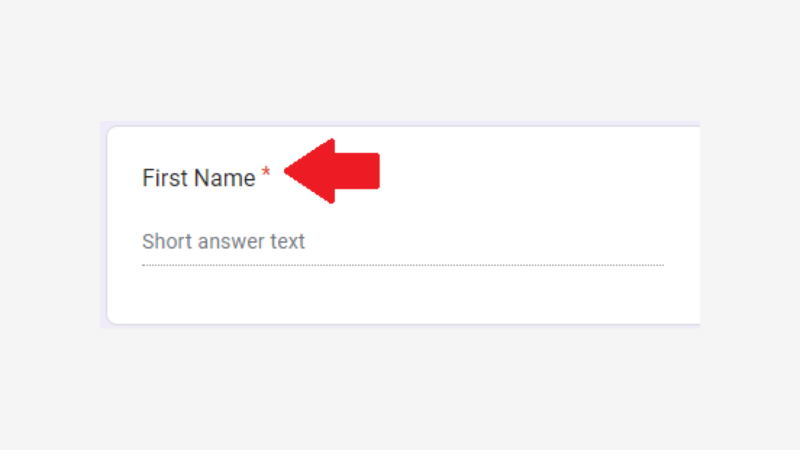Click the card's top-left rounded corner

pyautogui.click(x=111, y=131)
